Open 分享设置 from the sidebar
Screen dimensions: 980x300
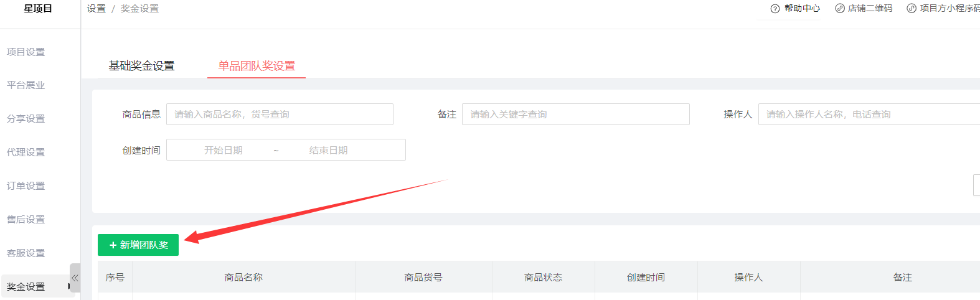pyautogui.click(x=26, y=119)
